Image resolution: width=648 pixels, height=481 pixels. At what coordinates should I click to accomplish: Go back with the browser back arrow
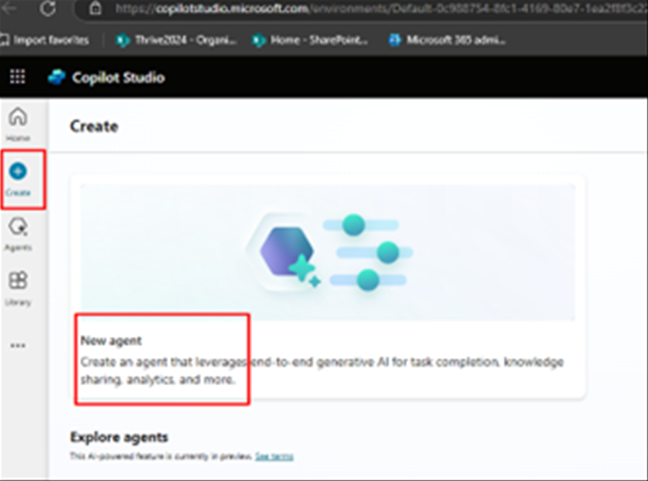[8, 7]
